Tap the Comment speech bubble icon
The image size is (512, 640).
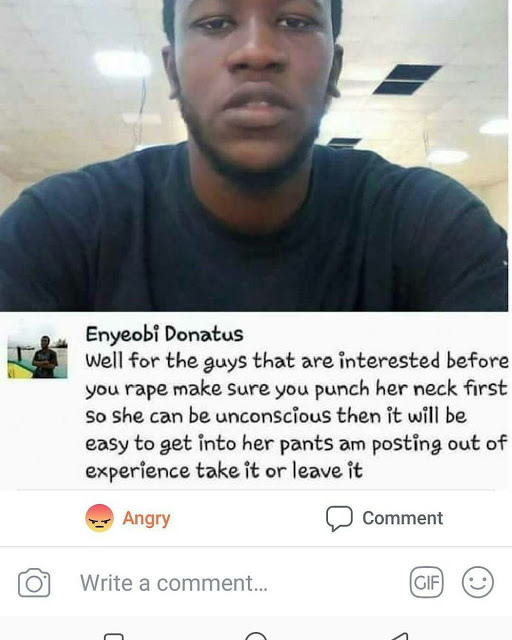coord(339,518)
